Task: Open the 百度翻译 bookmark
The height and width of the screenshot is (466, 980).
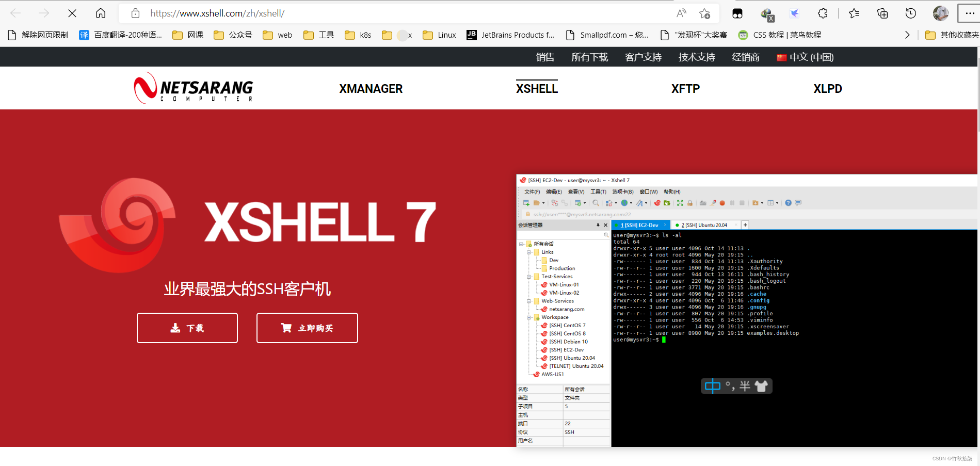Action: coord(120,35)
